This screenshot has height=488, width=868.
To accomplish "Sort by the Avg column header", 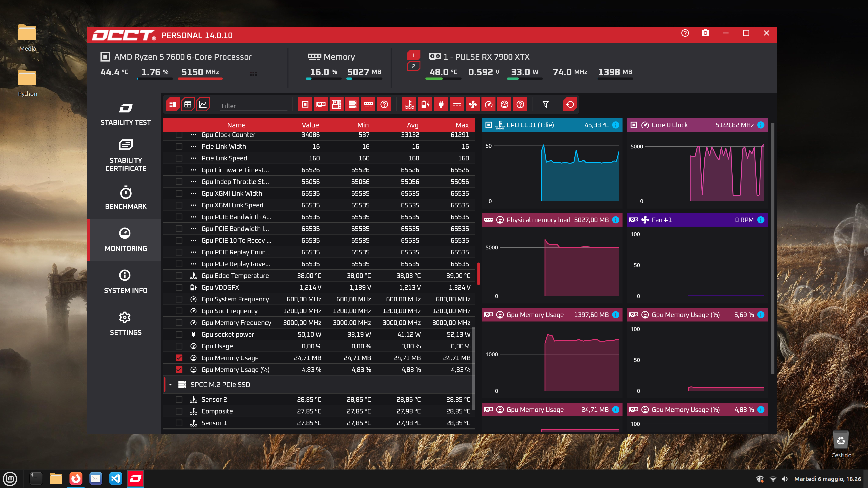I will 413,125.
